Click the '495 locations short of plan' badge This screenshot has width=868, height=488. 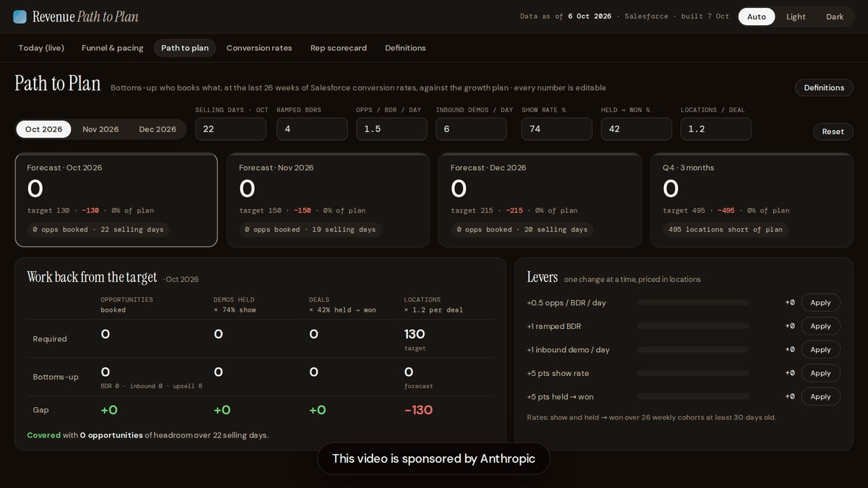pyautogui.click(x=726, y=229)
